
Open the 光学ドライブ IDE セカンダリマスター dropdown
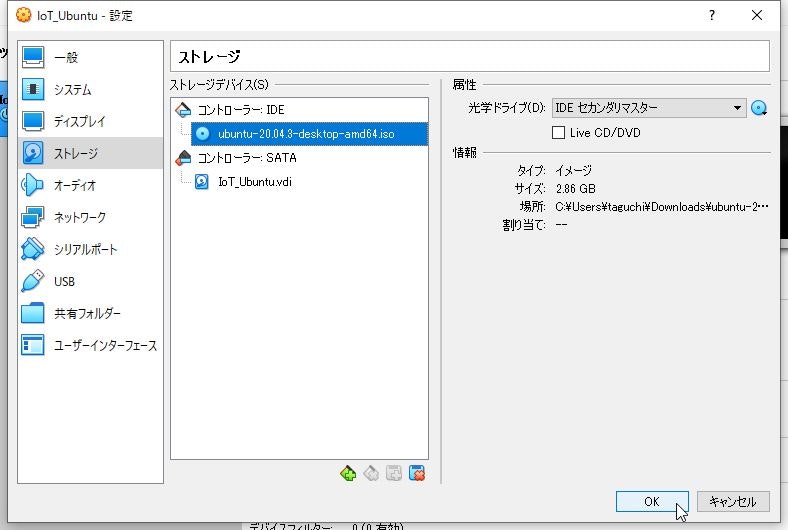coord(649,108)
